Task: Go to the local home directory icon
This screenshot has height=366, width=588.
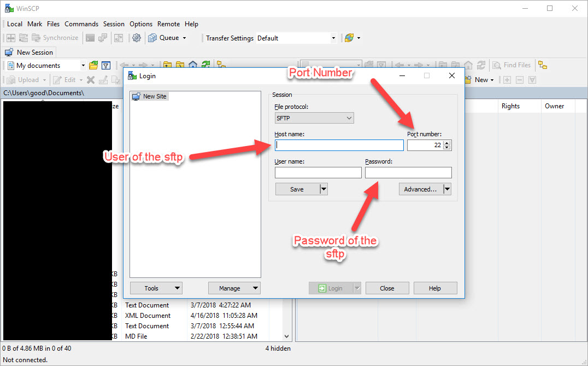Action: (192, 65)
